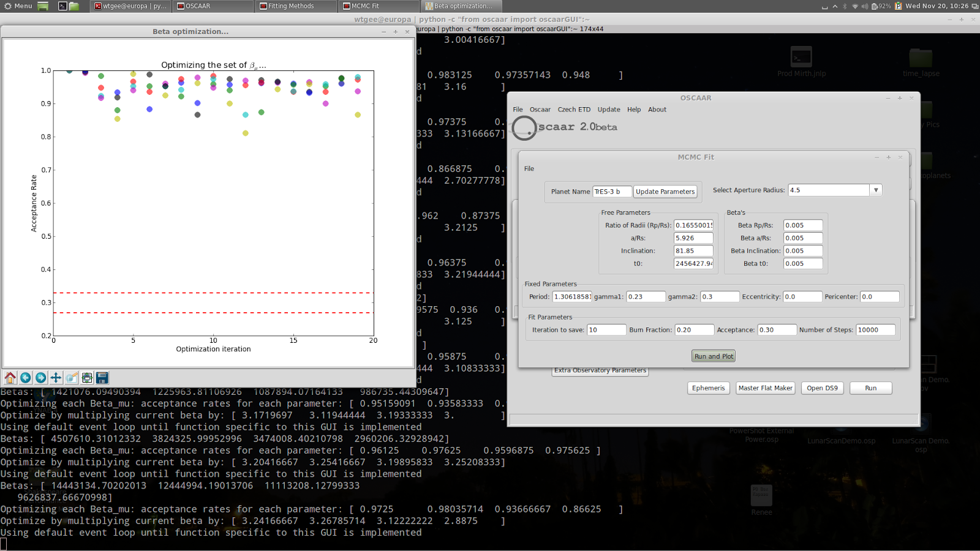Viewport: 980px width, 551px height.
Task: Focus the Beta t0 field
Action: click(x=803, y=264)
